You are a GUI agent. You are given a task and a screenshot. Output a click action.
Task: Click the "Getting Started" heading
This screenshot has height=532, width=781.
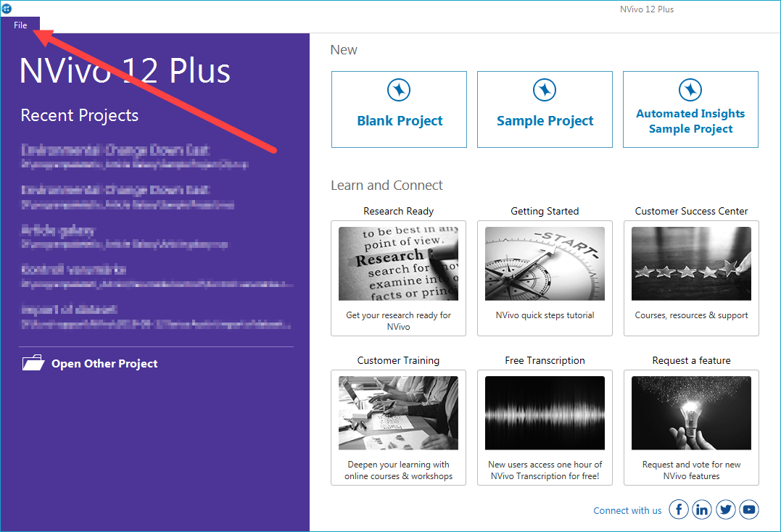click(x=545, y=211)
